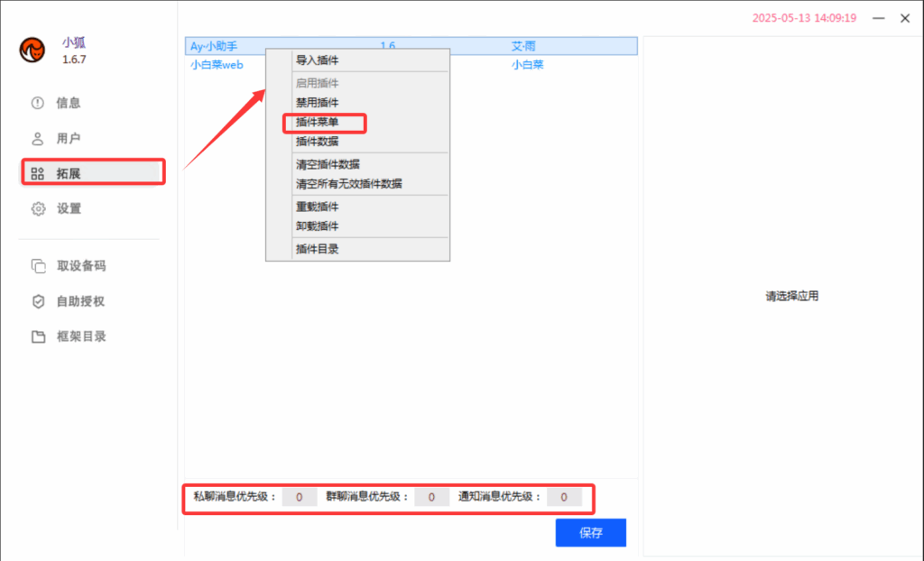
Task: Select 卸载插件 menu entry
Action: [x=317, y=226]
